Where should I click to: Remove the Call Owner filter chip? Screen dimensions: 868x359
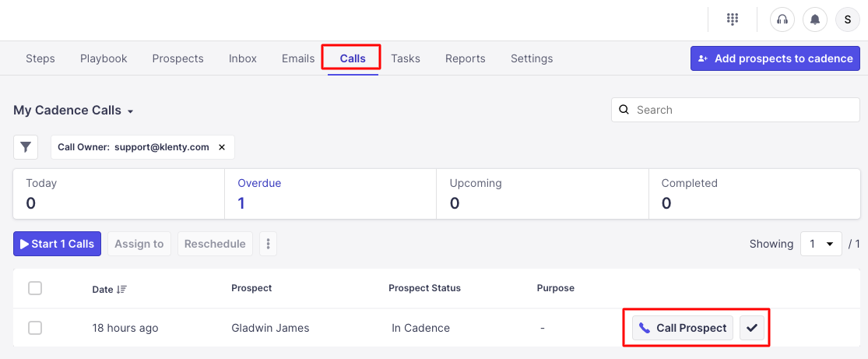(222, 146)
